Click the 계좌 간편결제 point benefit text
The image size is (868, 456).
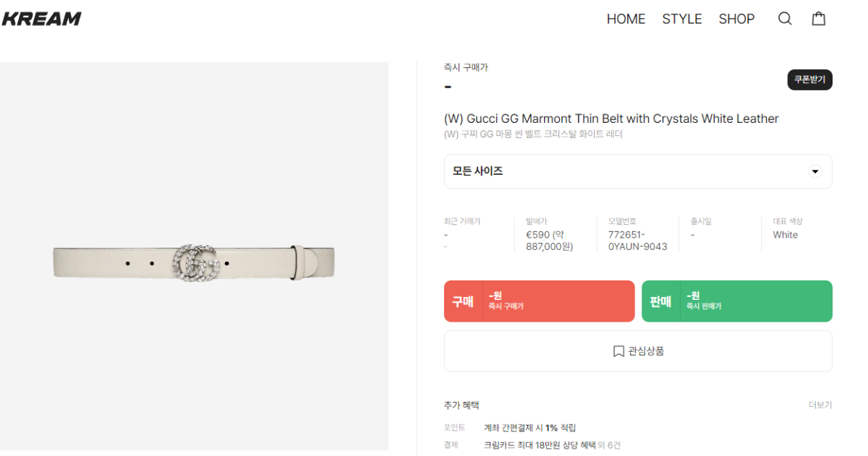(x=529, y=428)
